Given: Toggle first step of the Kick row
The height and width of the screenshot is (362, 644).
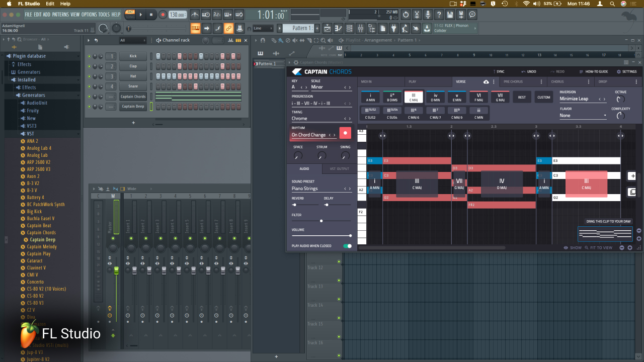Looking at the screenshot, I should pos(158,56).
